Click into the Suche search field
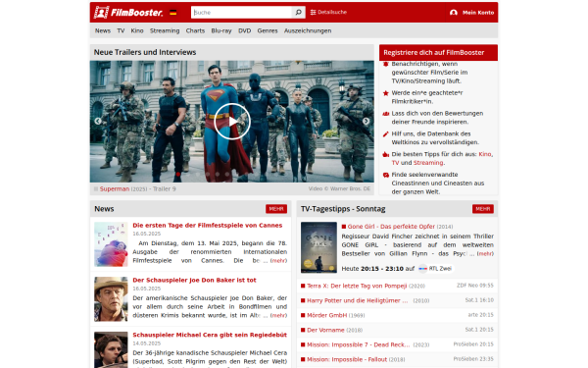 (241, 13)
